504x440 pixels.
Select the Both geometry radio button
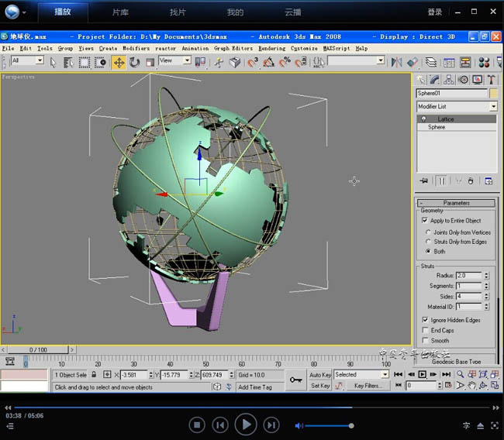428,251
